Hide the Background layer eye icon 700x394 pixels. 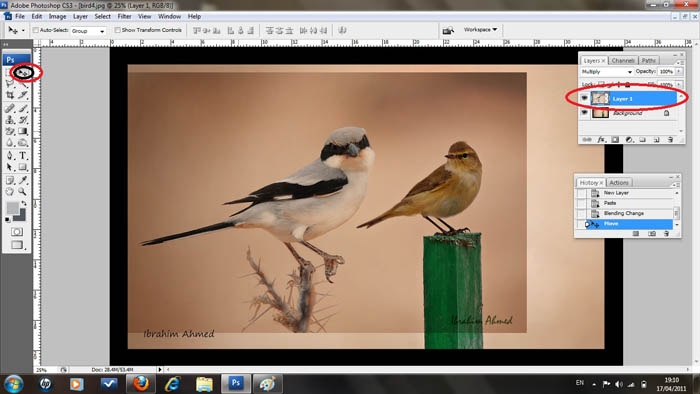point(584,113)
